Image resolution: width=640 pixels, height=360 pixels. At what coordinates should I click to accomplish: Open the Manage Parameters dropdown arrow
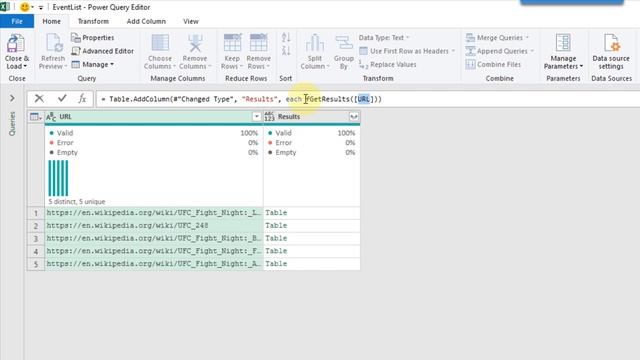point(581,66)
